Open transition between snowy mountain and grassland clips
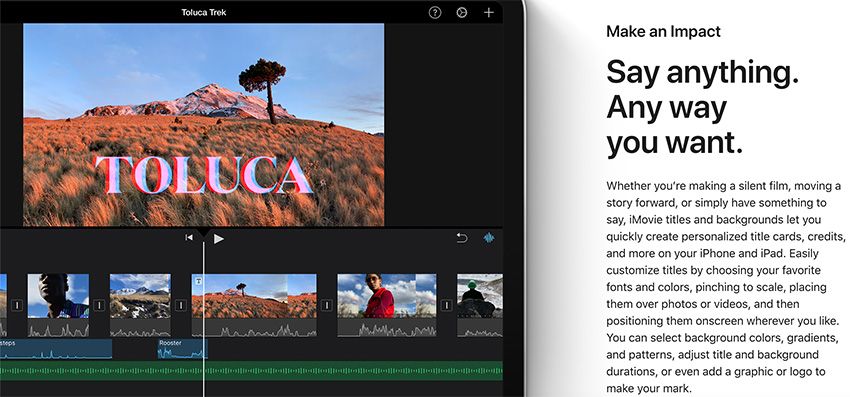 pos(181,305)
